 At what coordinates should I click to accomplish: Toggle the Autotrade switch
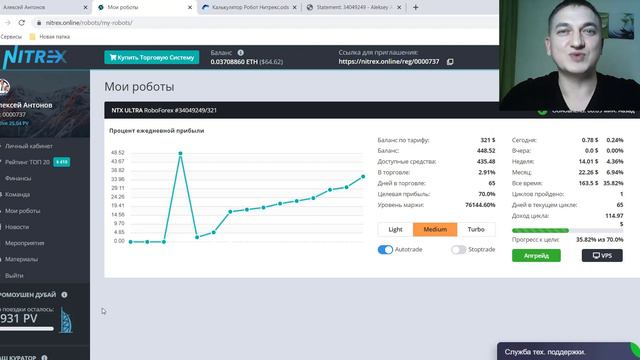click(x=385, y=249)
